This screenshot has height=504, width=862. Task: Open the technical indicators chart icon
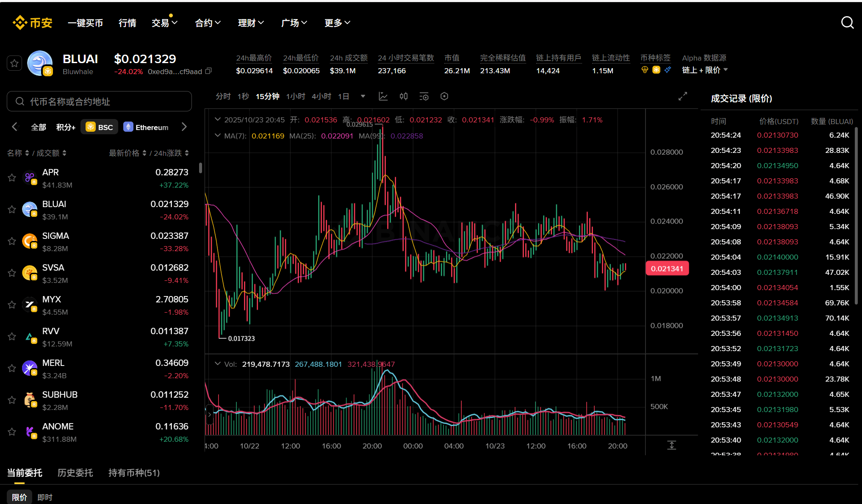(383, 97)
